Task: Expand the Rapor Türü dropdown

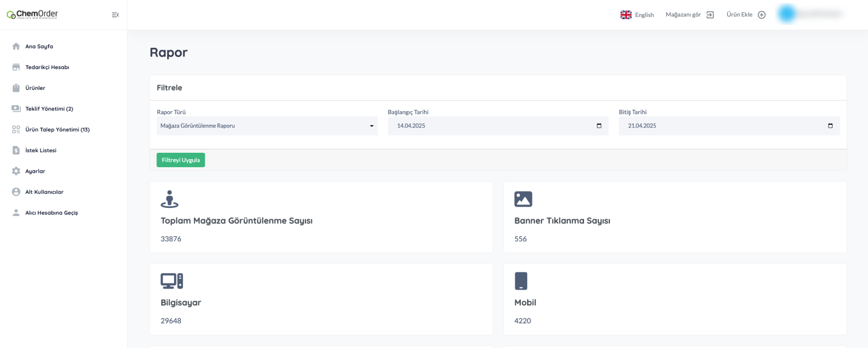Action: pos(267,126)
